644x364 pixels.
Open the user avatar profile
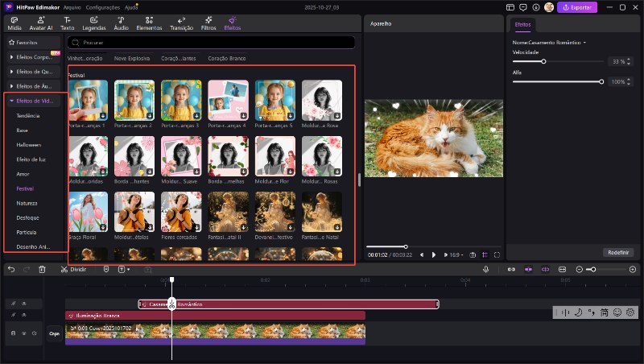549,7
